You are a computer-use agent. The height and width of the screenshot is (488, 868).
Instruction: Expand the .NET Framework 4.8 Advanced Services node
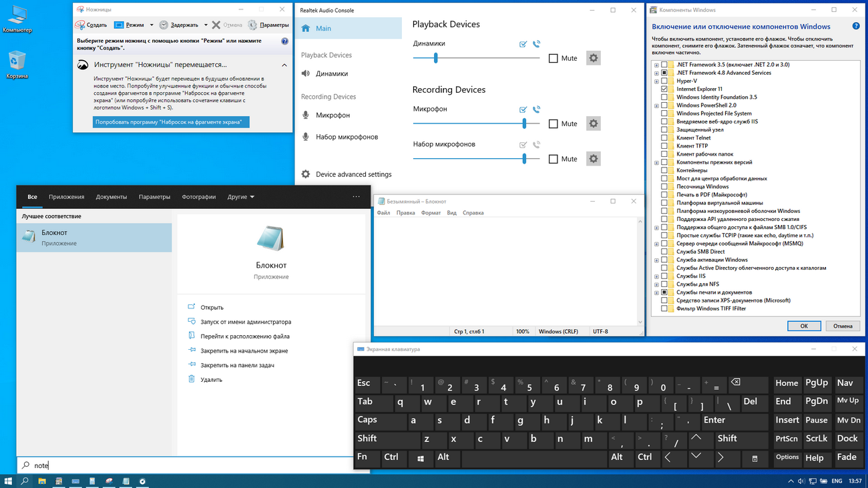click(x=656, y=73)
